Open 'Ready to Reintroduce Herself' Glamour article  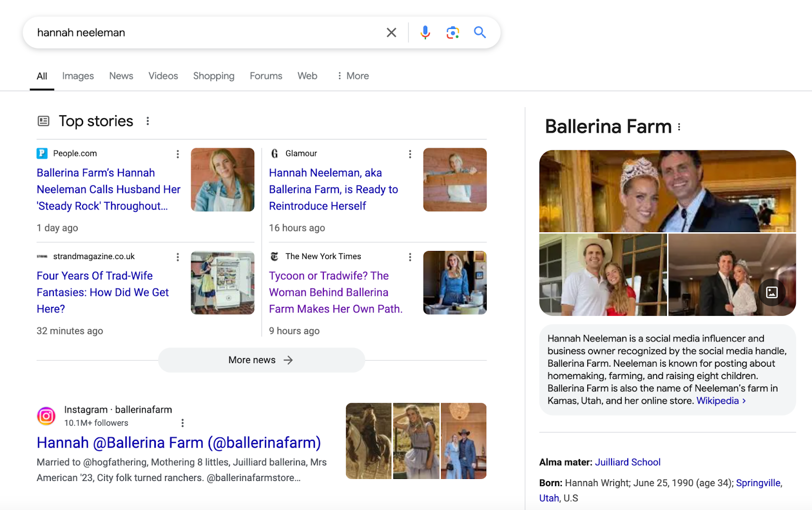click(x=333, y=189)
